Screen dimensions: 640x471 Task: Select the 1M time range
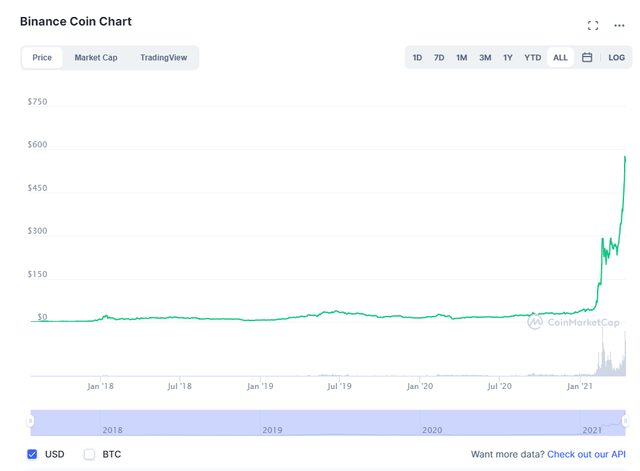coord(462,58)
